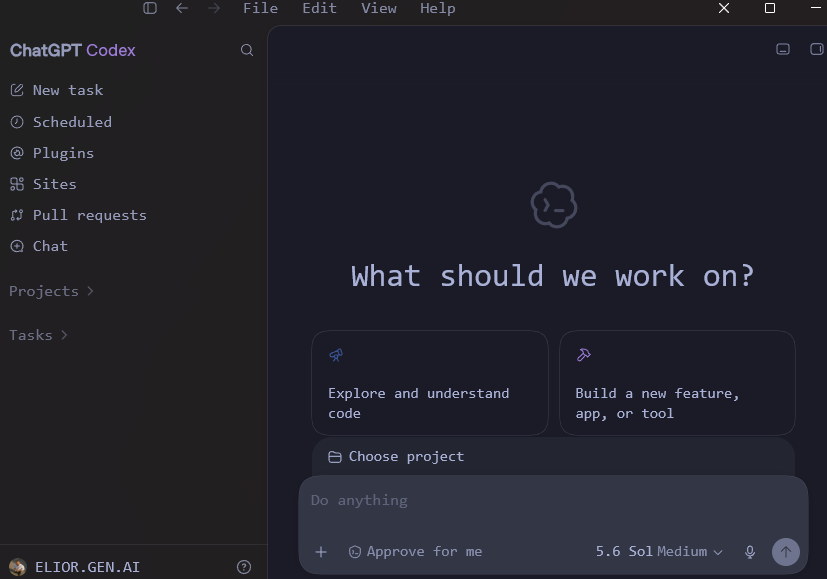
Task: Click the Codex terminal cloud logo
Action: point(554,205)
